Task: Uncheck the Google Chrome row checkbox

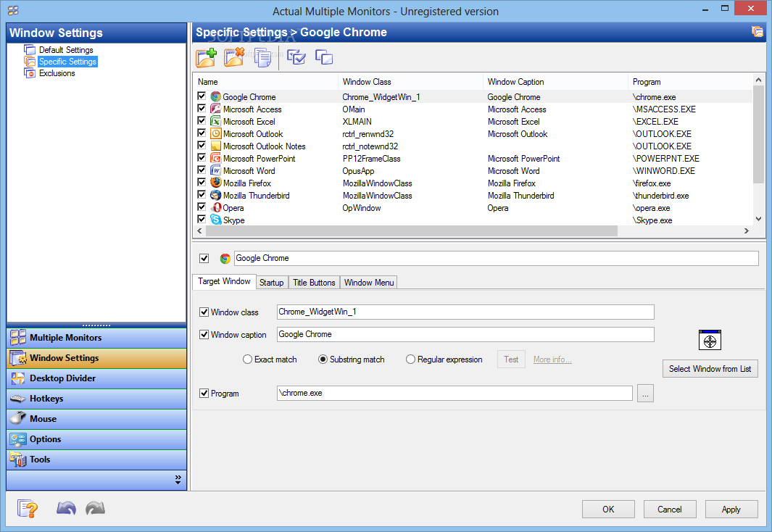Action: pos(202,96)
